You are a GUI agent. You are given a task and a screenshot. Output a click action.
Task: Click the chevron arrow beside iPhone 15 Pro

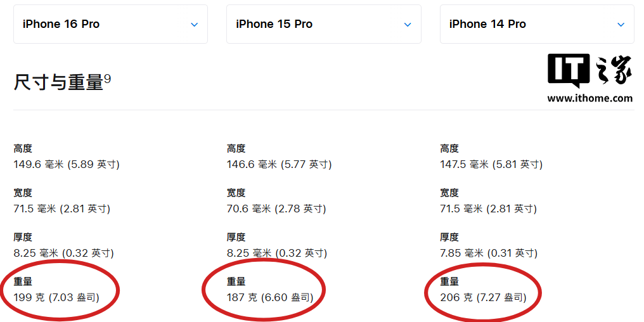pyautogui.click(x=408, y=25)
